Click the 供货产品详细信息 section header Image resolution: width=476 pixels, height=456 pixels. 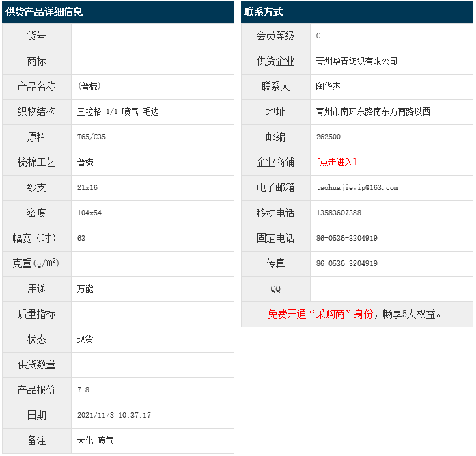(44, 12)
